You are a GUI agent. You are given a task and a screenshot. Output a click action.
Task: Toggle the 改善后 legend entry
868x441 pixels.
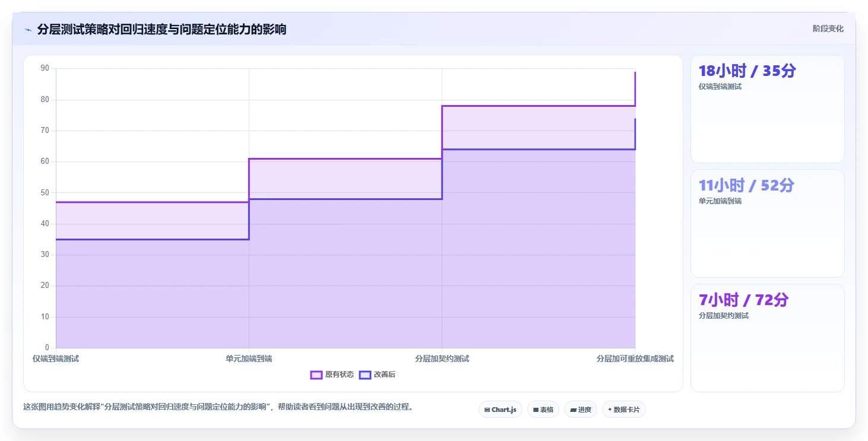click(378, 375)
